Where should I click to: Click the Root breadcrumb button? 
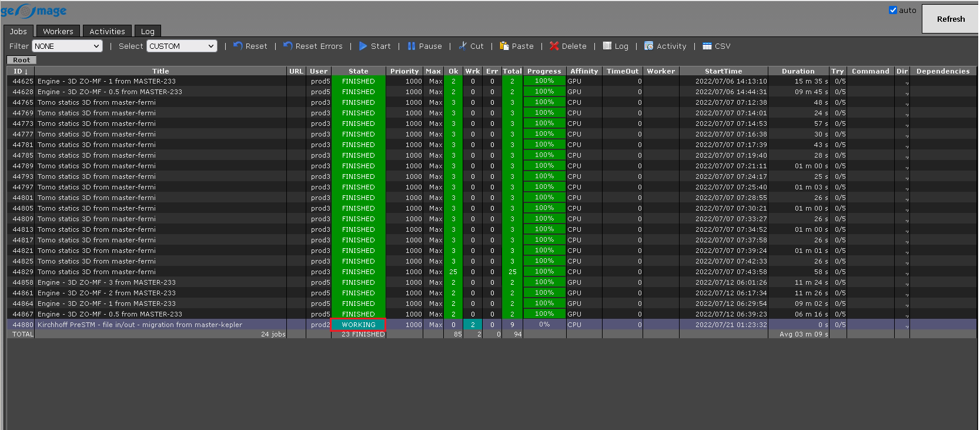[x=22, y=60]
